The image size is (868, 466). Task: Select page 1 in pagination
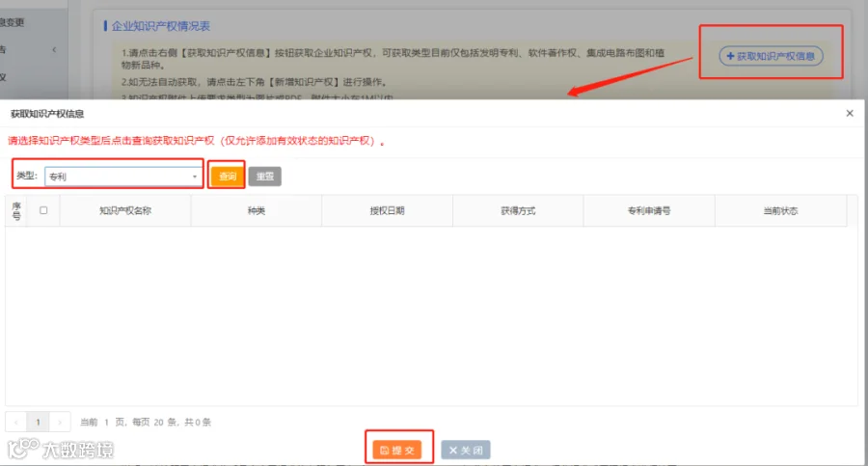(x=38, y=423)
